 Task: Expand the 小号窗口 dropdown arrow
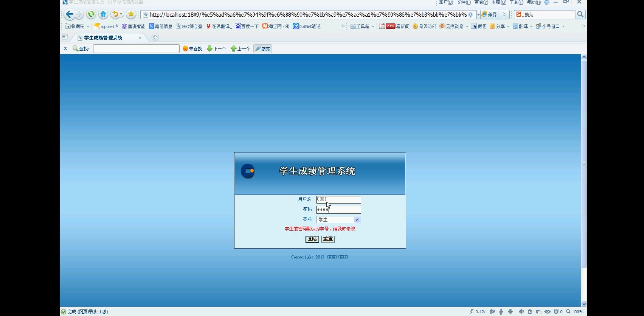pyautogui.click(x=563, y=26)
